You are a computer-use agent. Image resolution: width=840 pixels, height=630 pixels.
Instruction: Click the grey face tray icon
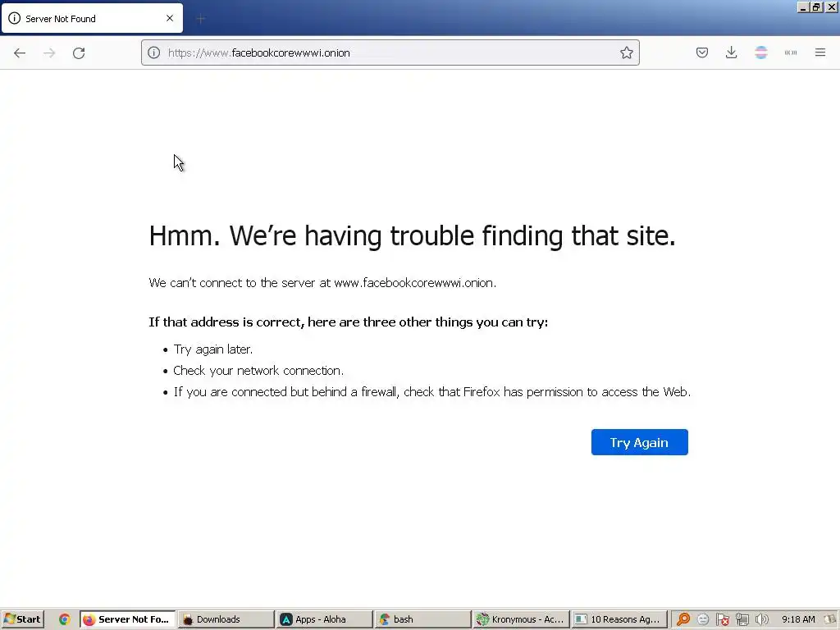[703, 619]
